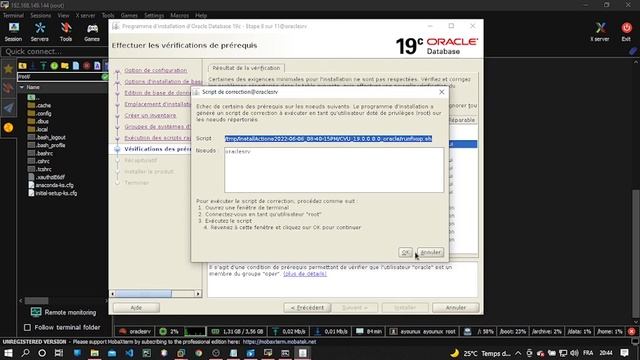
Task: Click the parent-folder icon in SFTP toolbar
Action: [22, 66]
